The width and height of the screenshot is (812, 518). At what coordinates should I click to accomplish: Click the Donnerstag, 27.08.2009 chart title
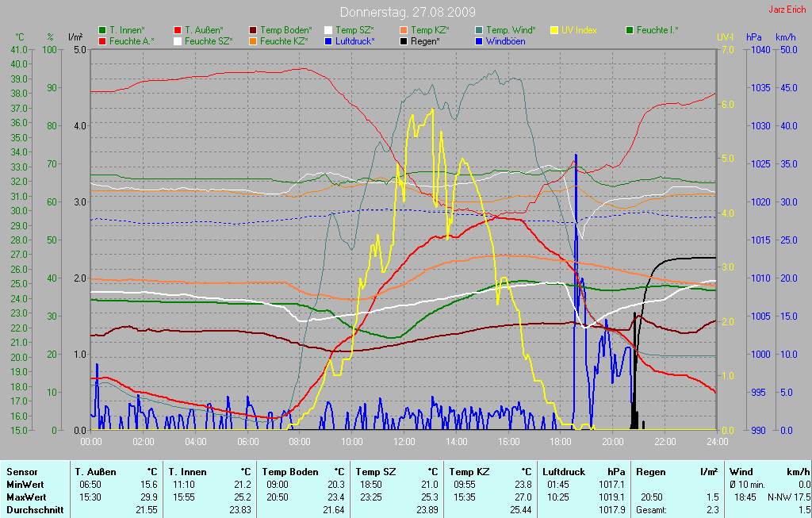(408, 12)
